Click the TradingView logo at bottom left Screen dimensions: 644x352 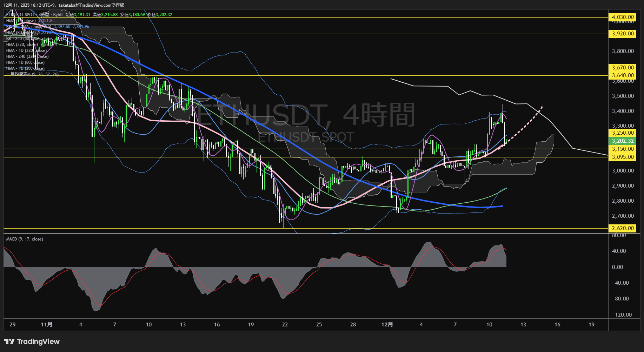click(x=32, y=341)
